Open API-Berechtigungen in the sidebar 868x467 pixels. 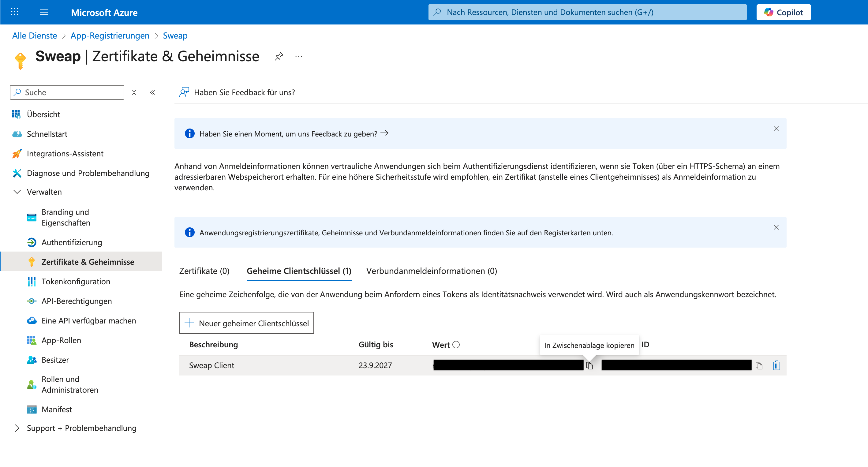click(77, 301)
